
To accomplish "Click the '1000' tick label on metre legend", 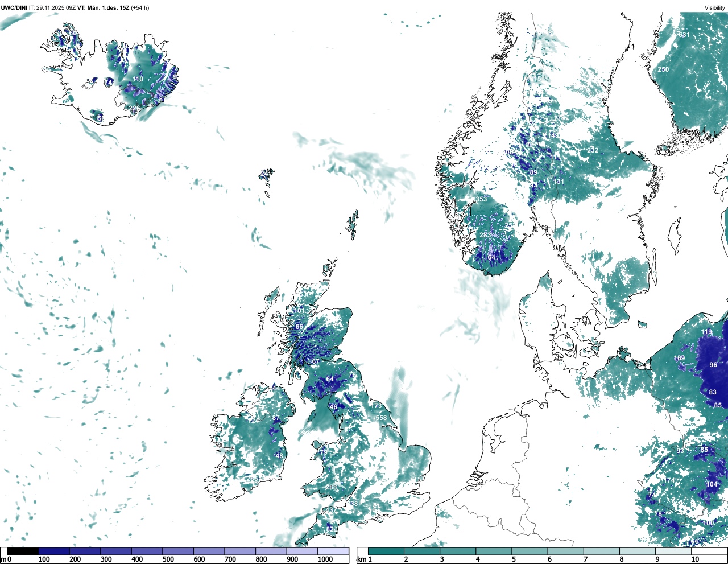I will [x=325, y=560].
